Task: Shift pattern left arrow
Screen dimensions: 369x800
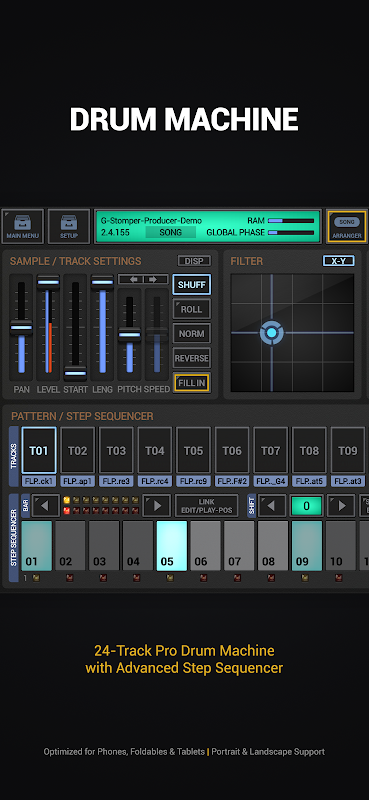Action: click(x=272, y=506)
